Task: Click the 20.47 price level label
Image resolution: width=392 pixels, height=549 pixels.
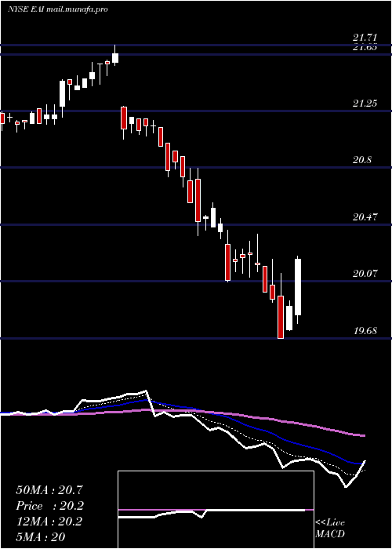Action: pyautogui.click(x=365, y=216)
